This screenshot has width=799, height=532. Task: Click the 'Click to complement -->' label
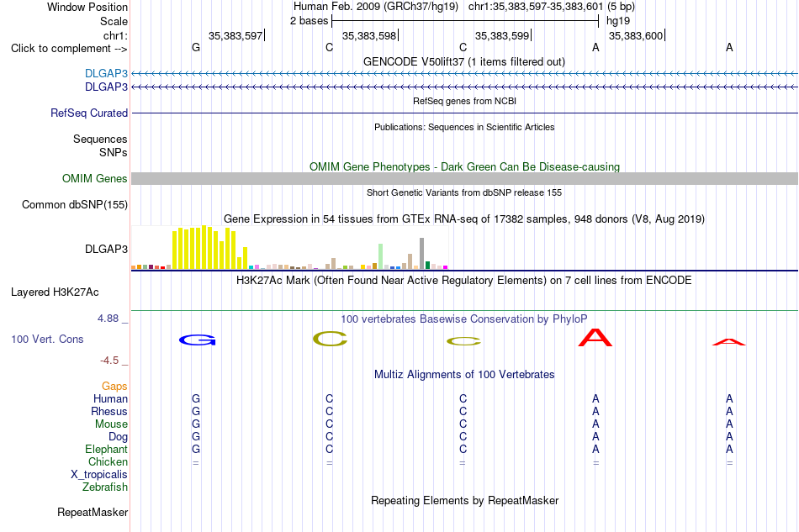69,49
